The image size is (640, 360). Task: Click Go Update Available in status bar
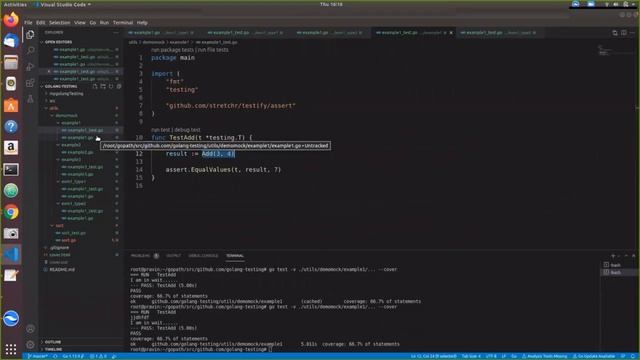tap(594, 356)
